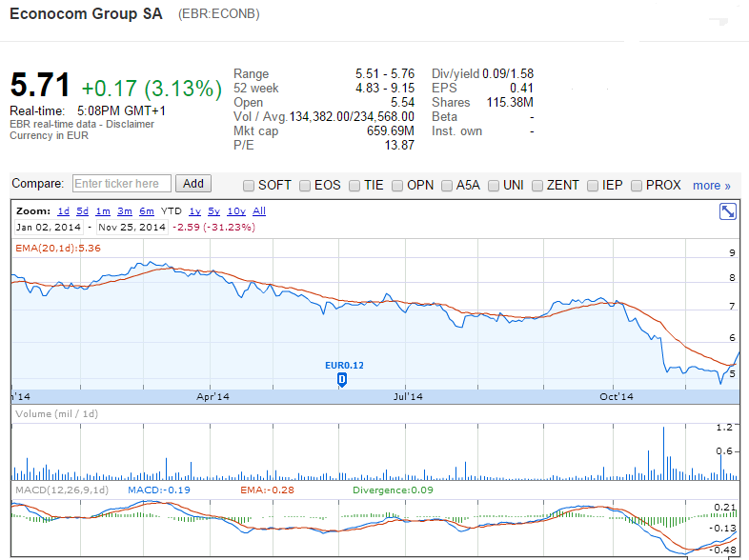Check the UNI comparison box
Image resolution: width=749 pixels, height=560 pixels.
(494, 186)
